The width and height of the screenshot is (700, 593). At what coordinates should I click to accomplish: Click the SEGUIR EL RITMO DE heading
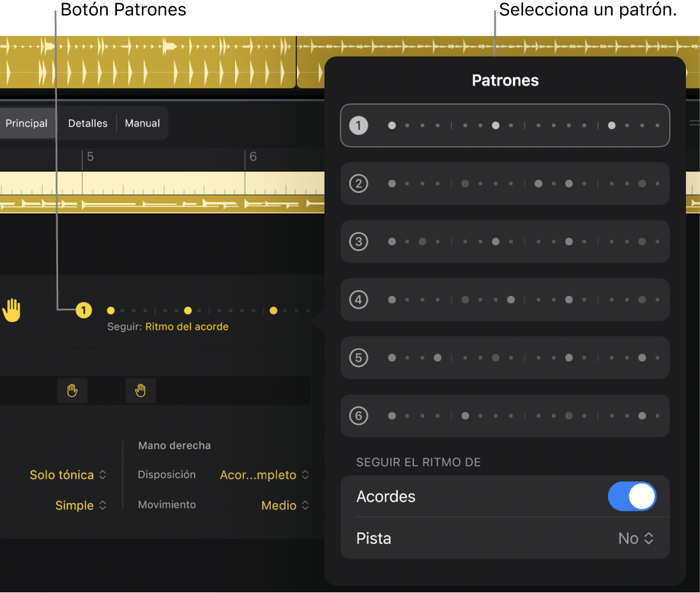point(418,462)
